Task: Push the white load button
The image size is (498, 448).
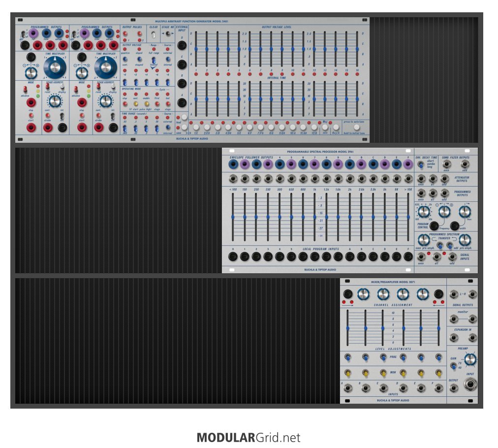Action: pos(184,117)
